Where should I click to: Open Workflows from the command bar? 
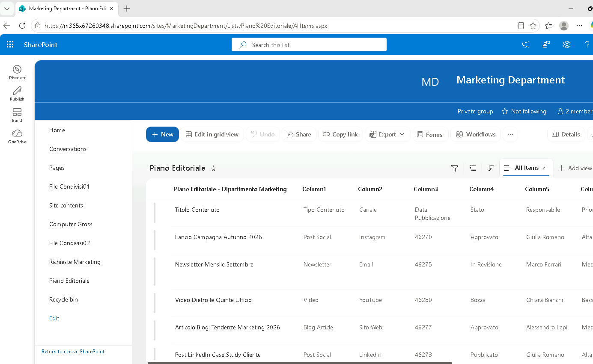click(476, 134)
